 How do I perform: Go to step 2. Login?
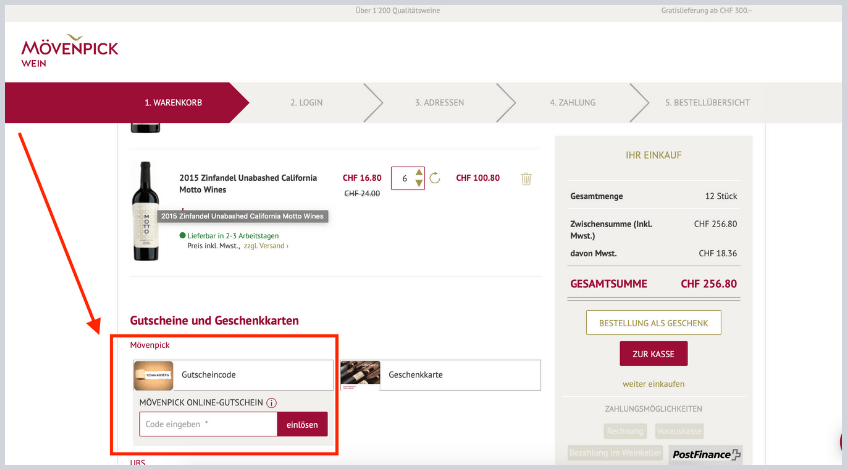306,103
